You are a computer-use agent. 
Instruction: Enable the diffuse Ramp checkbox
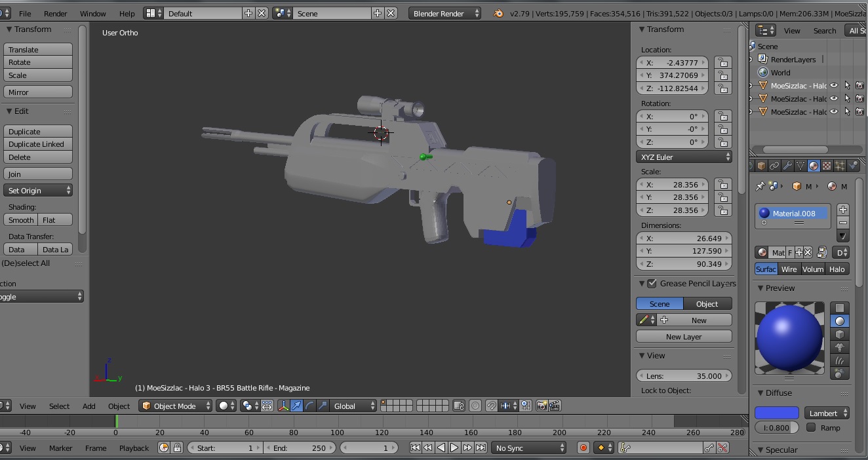[x=811, y=428]
